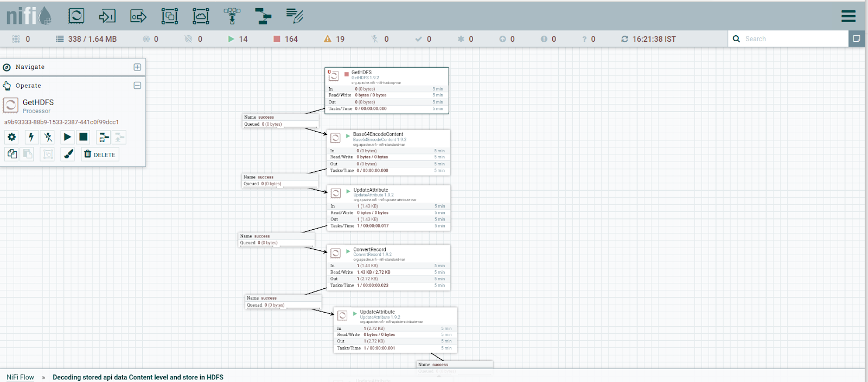Select the Template toolbar icon
The width and height of the screenshot is (868, 382).
(263, 16)
